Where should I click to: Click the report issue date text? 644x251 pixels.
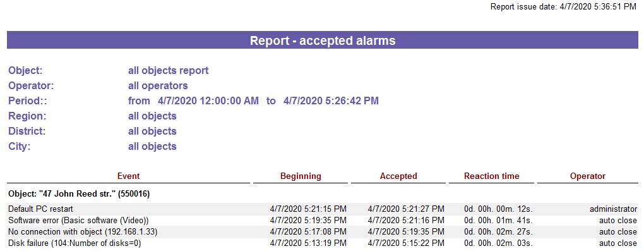(x=563, y=7)
